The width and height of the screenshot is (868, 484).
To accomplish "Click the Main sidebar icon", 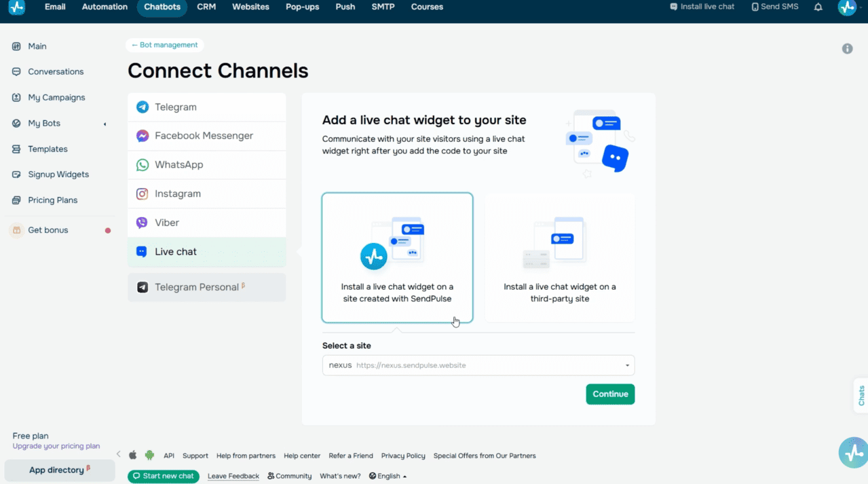I will (x=16, y=46).
